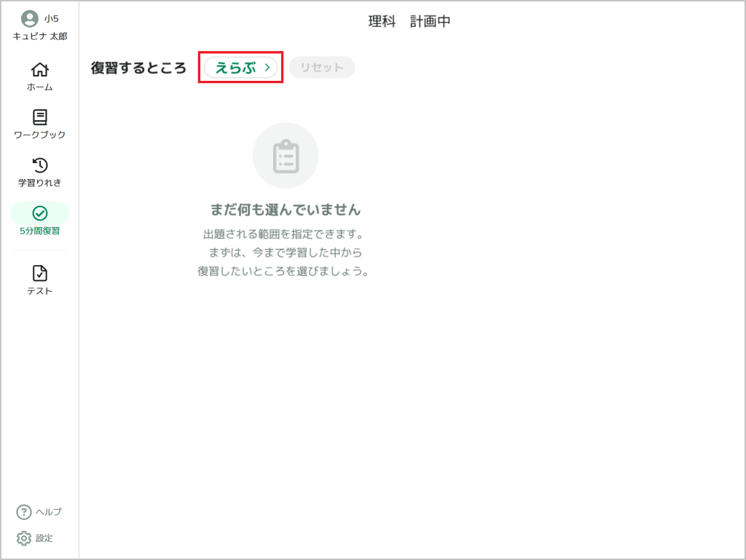Click the 理科 計画中 page title
This screenshot has height=560, width=746.
pyautogui.click(x=409, y=21)
